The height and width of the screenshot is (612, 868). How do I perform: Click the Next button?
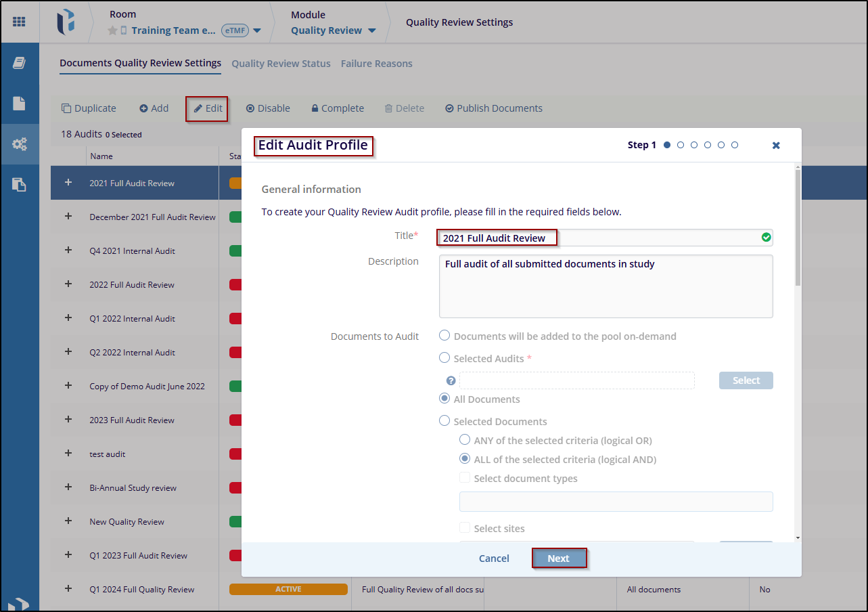(558, 559)
